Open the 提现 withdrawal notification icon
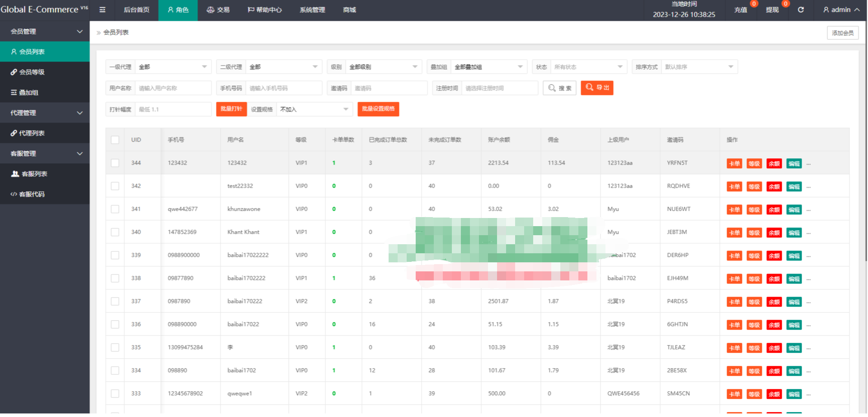 (x=772, y=9)
